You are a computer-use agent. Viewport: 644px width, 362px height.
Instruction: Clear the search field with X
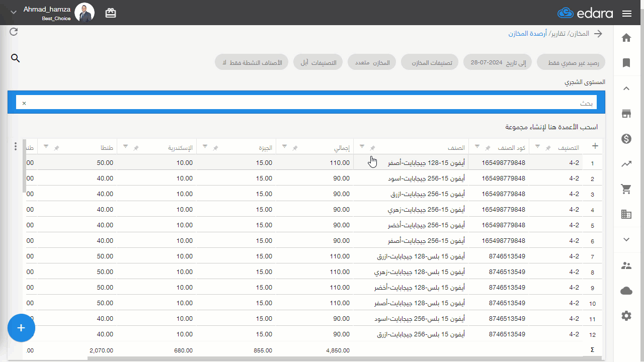coord(24,103)
